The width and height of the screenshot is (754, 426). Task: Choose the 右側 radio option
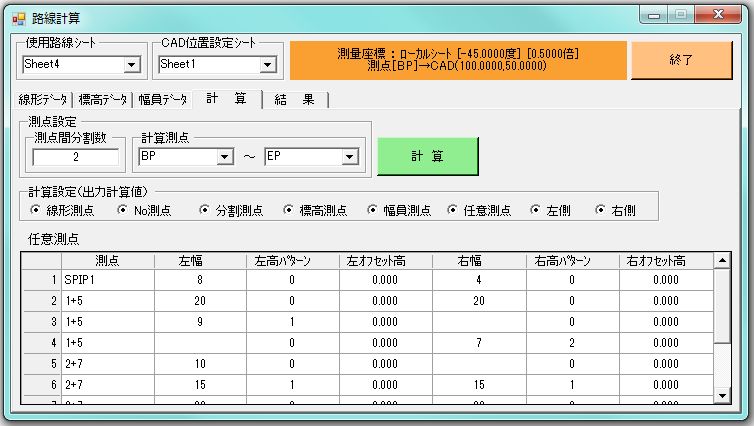601,210
